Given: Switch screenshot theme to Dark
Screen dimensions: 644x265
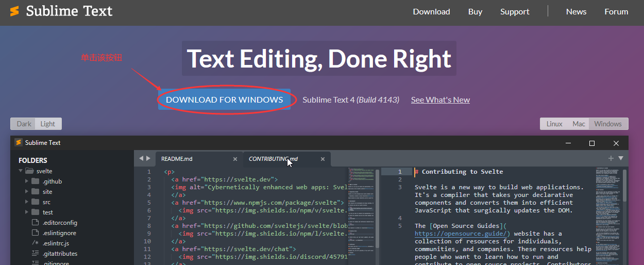Looking at the screenshot, I should pos(24,124).
